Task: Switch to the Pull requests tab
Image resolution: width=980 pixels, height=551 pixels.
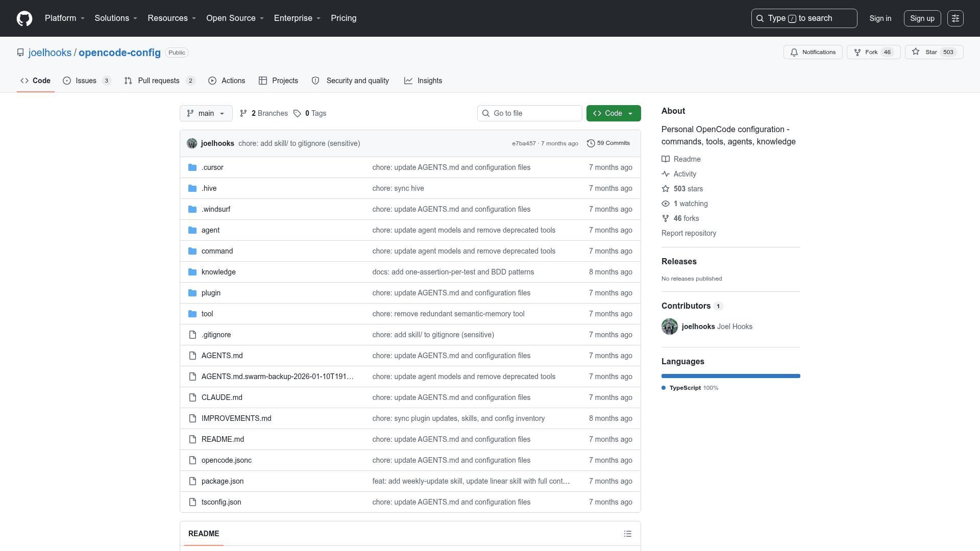Action: coord(160,81)
